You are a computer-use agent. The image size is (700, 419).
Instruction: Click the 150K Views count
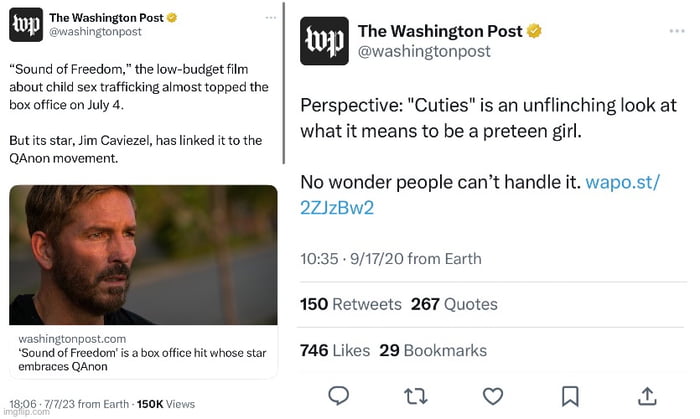point(165,404)
